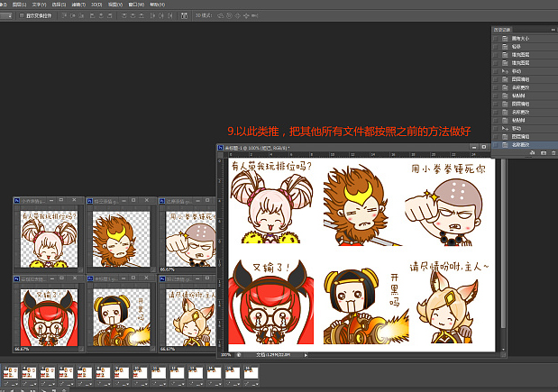Click the distribute vertical centers icon
Screen dimensions: 558x392
[133, 15]
